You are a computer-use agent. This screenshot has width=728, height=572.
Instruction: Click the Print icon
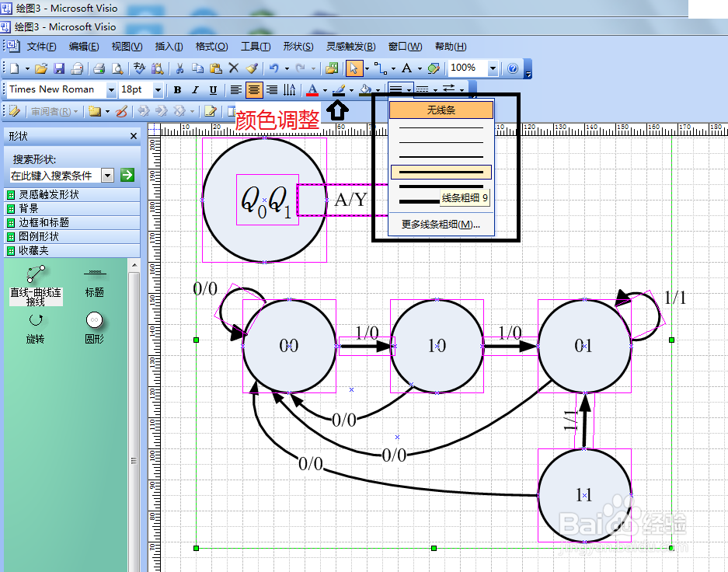99,68
